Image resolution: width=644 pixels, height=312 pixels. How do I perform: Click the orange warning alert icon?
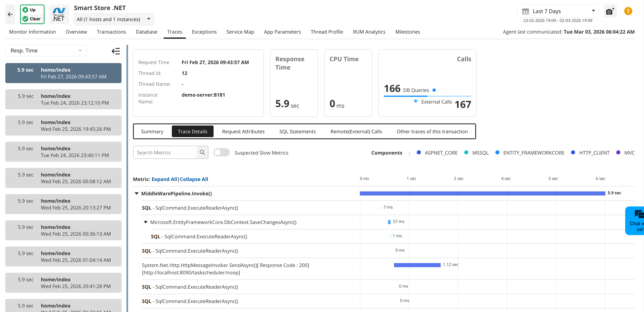(x=628, y=11)
